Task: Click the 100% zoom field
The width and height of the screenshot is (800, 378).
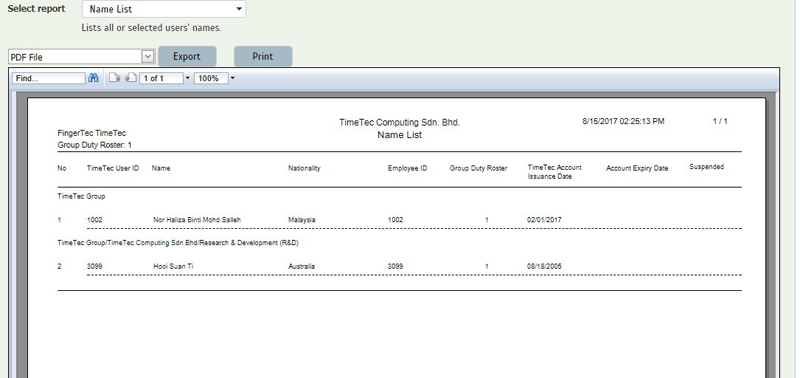Action: click(211, 78)
